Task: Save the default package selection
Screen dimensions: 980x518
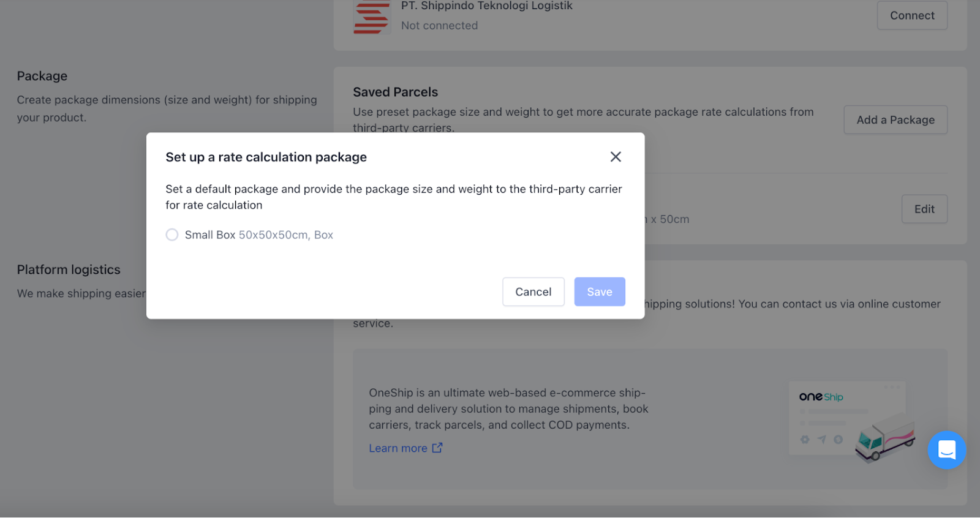Action: (600, 292)
